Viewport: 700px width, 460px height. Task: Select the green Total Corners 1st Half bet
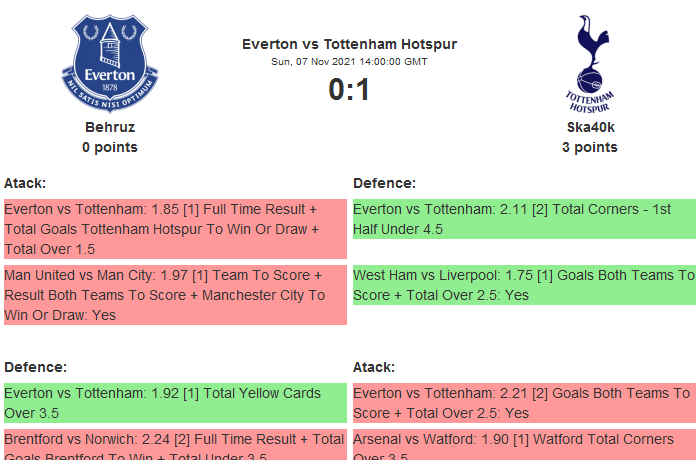(x=524, y=219)
